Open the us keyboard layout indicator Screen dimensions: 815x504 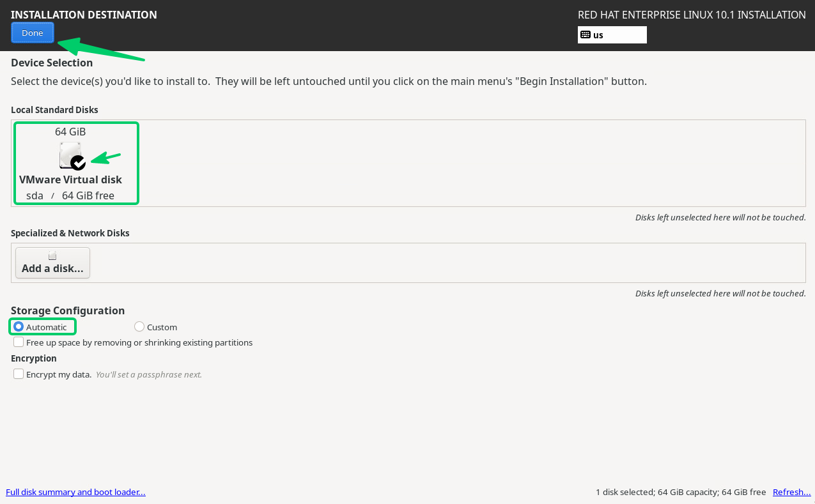click(x=612, y=34)
